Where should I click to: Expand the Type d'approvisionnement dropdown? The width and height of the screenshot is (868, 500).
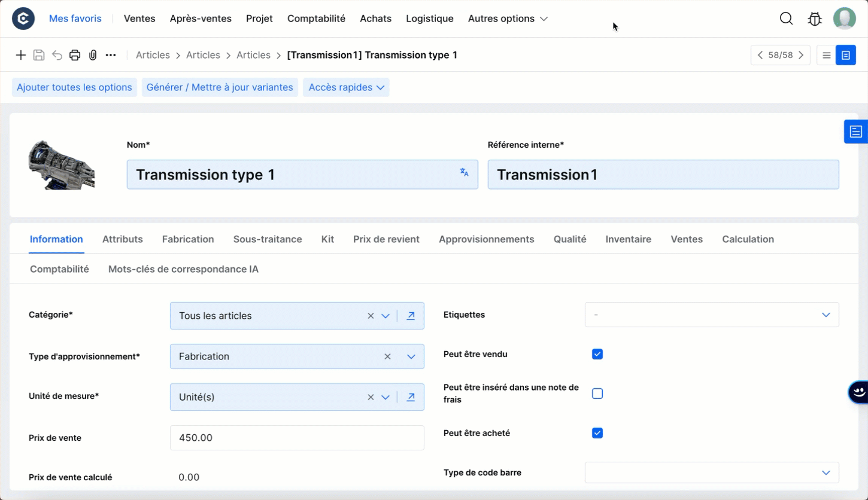411,356
